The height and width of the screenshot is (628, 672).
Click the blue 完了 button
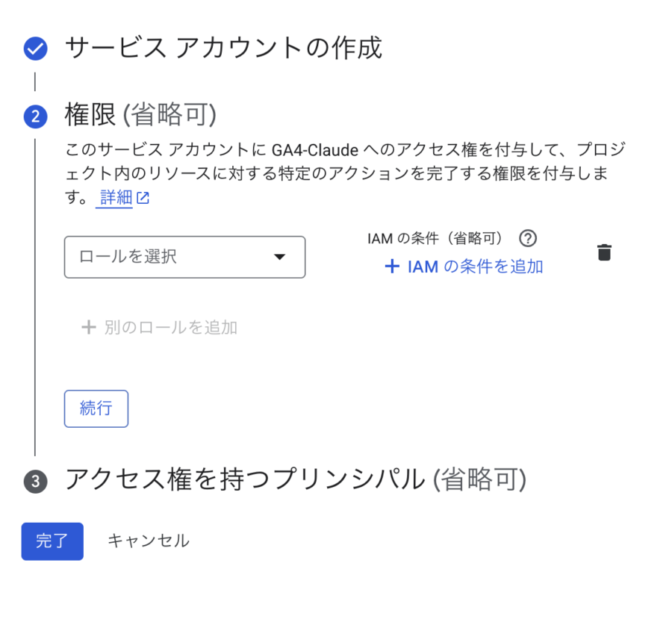[52, 541]
